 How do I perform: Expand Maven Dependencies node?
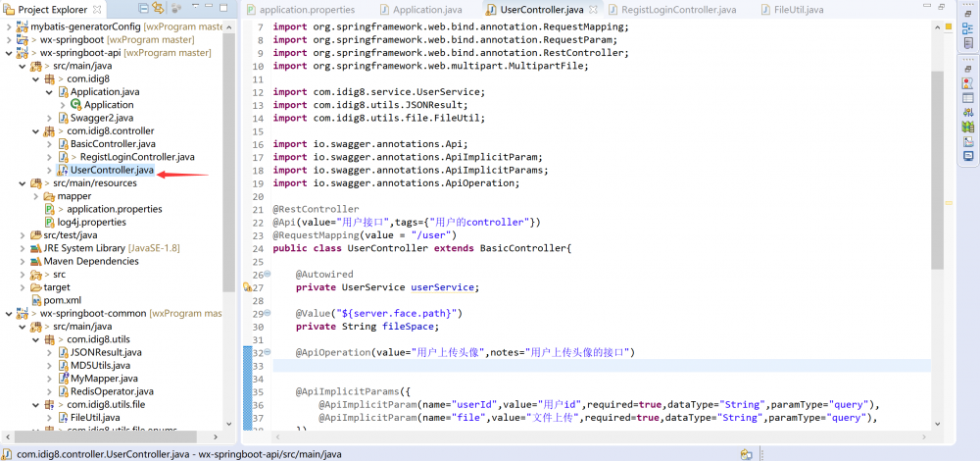point(22,262)
